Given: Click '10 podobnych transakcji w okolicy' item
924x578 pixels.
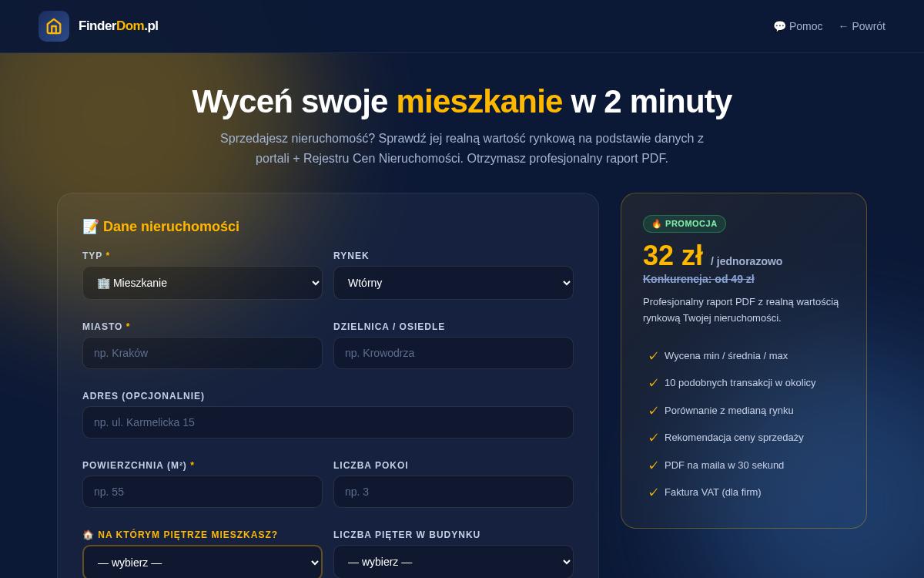Looking at the screenshot, I should tap(740, 383).
